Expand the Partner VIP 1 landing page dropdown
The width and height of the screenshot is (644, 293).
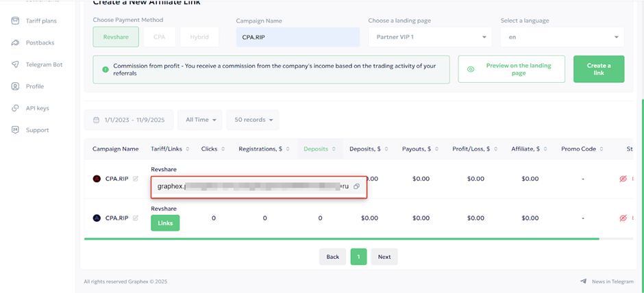(430, 37)
